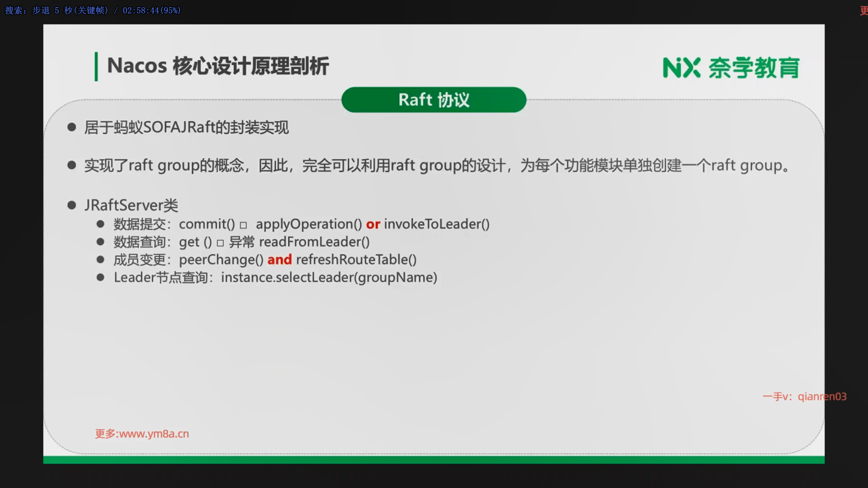
Task: Click the readFromLeader() text
Action: coord(314,242)
